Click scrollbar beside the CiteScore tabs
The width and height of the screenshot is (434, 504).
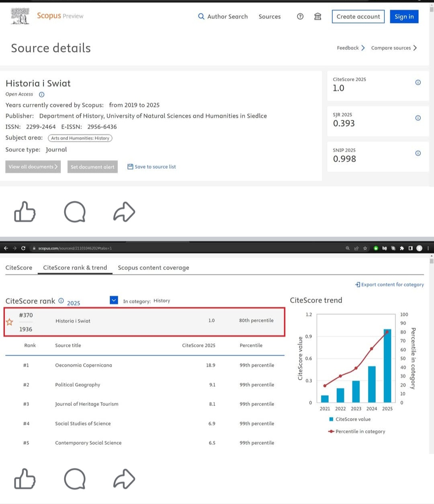[x=432, y=354]
